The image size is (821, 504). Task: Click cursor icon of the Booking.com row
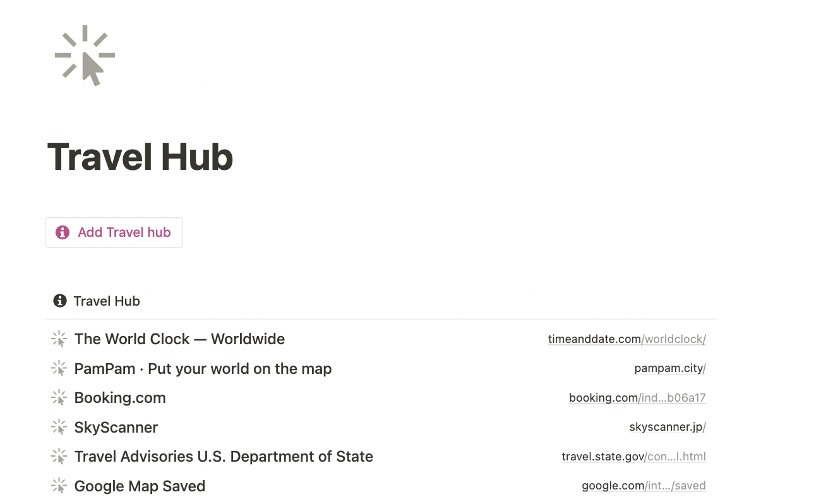point(59,398)
